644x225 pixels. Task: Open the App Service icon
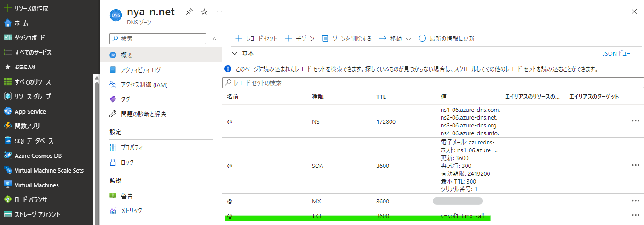point(7,111)
